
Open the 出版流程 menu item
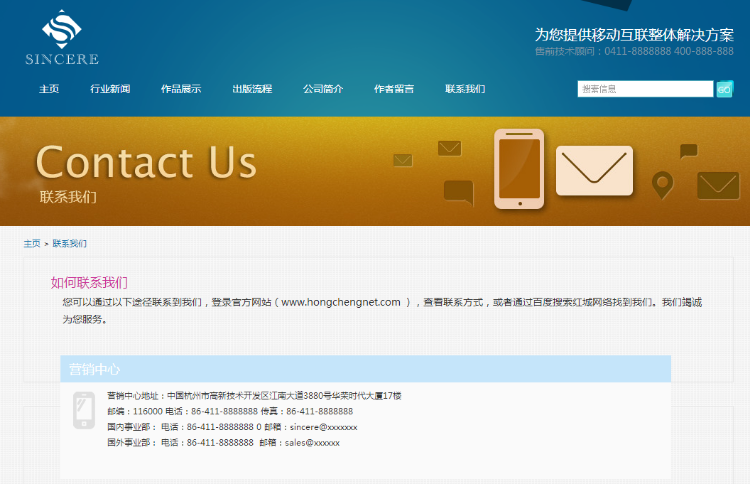(x=252, y=89)
